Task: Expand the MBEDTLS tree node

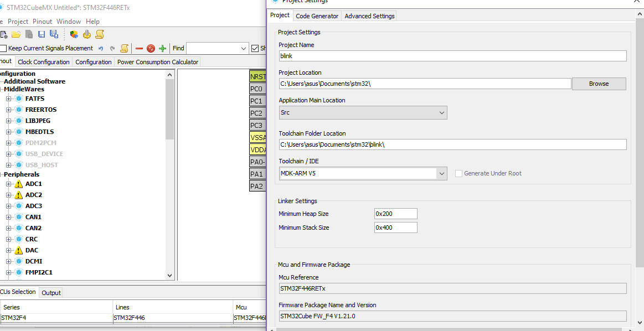Action: tap(9, 132)
